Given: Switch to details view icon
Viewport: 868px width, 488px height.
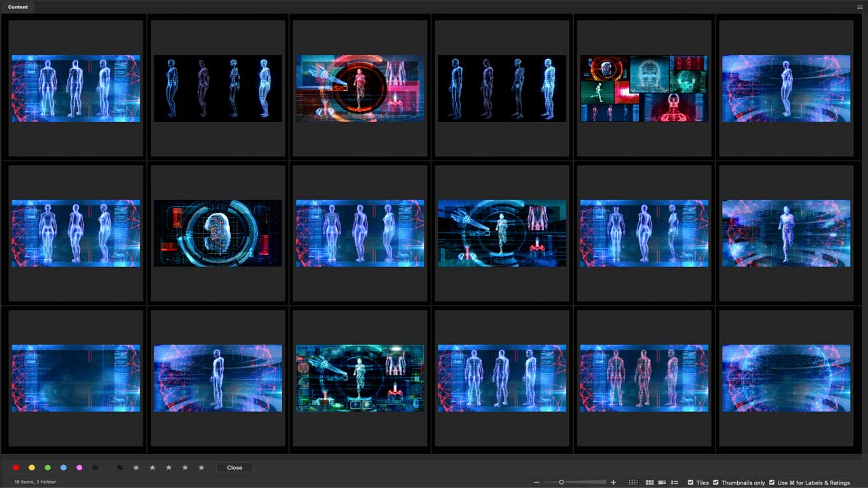Looking at the screenshot, I should 662,483.
